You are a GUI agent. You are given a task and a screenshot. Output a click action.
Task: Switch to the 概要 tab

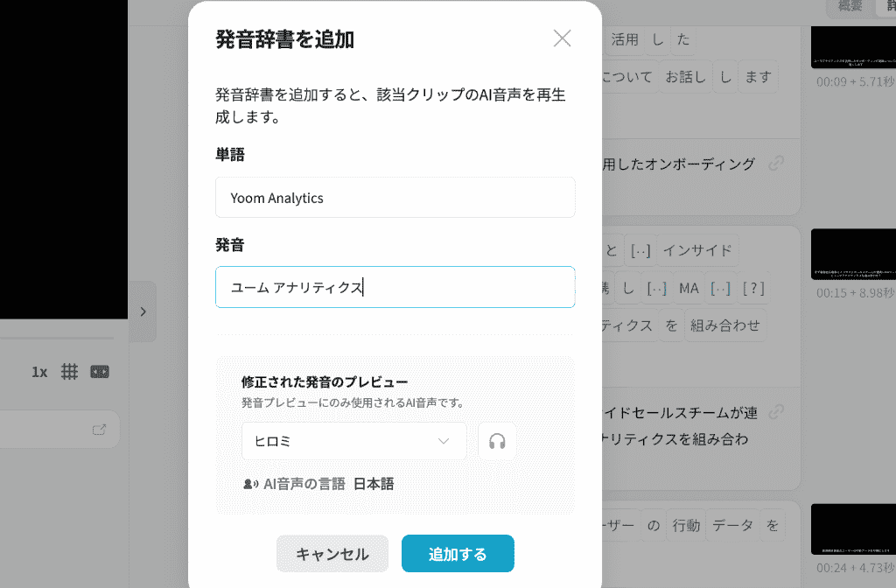click(x=850, y=6)
